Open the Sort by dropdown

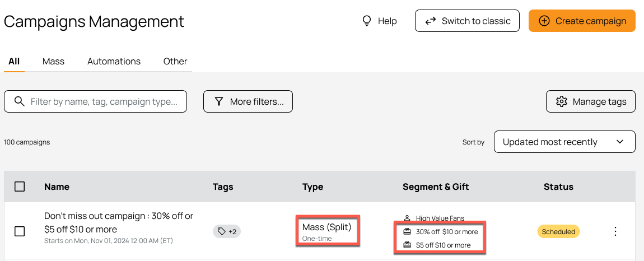point(564,142)
